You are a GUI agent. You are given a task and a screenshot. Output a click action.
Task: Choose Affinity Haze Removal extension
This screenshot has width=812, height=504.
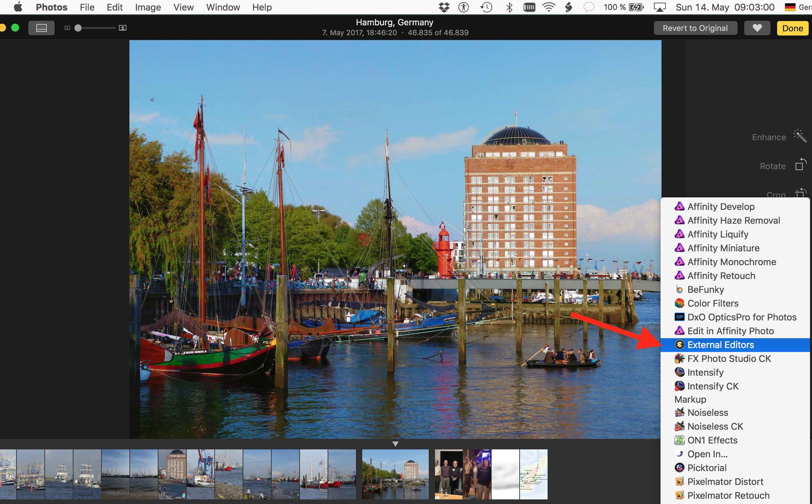[x=733, y=220]
